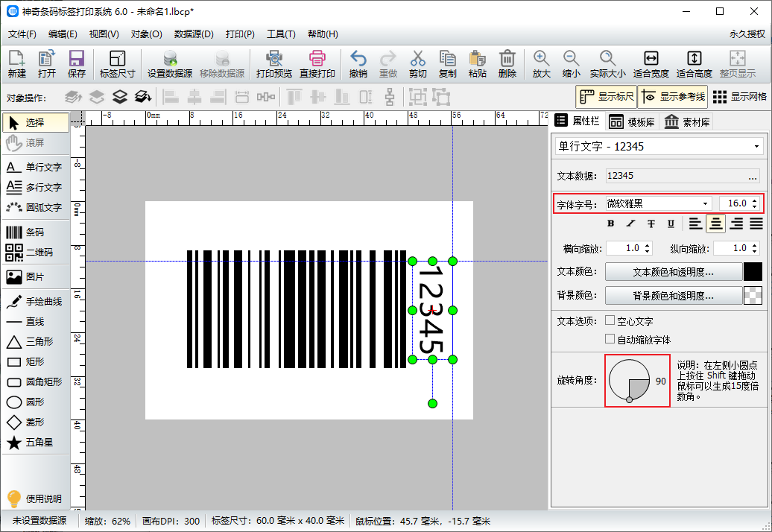Select the 直线 line tool
Image resolution: width=772 pixels, height=532 pixels.
coord(34,322)
